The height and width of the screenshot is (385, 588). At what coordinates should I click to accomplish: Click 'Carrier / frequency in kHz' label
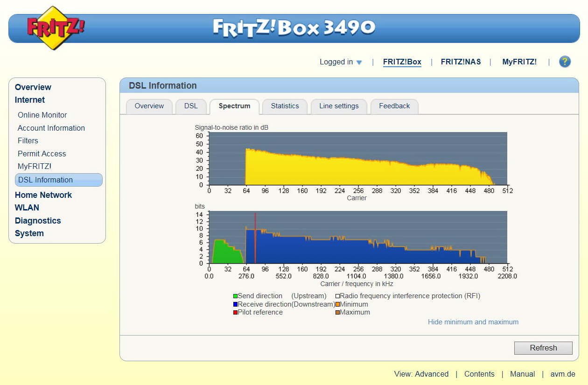click(x=357, y=284)
